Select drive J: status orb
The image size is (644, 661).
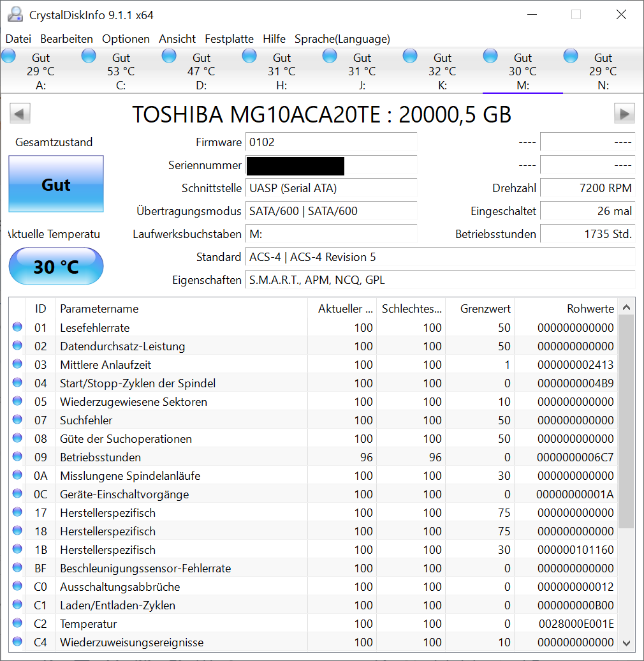click(x=330, y=56)
